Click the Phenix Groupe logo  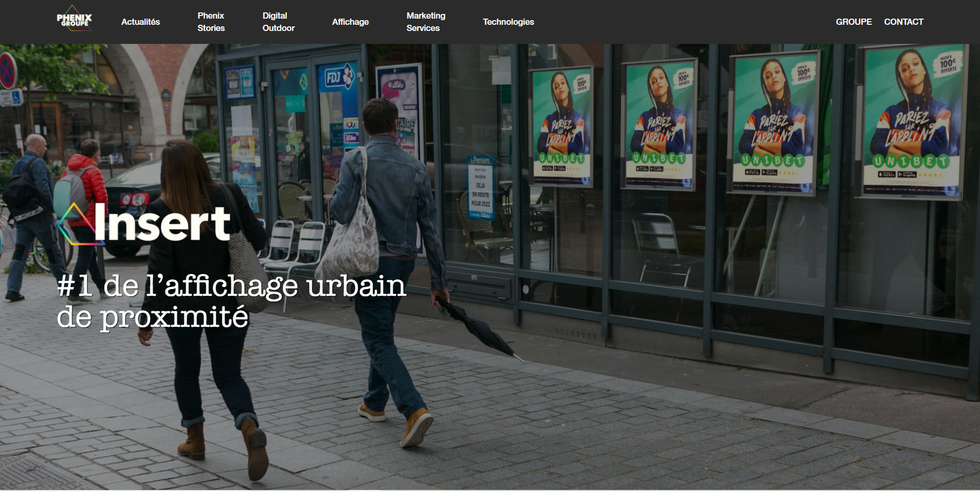[x=74, y=20]
